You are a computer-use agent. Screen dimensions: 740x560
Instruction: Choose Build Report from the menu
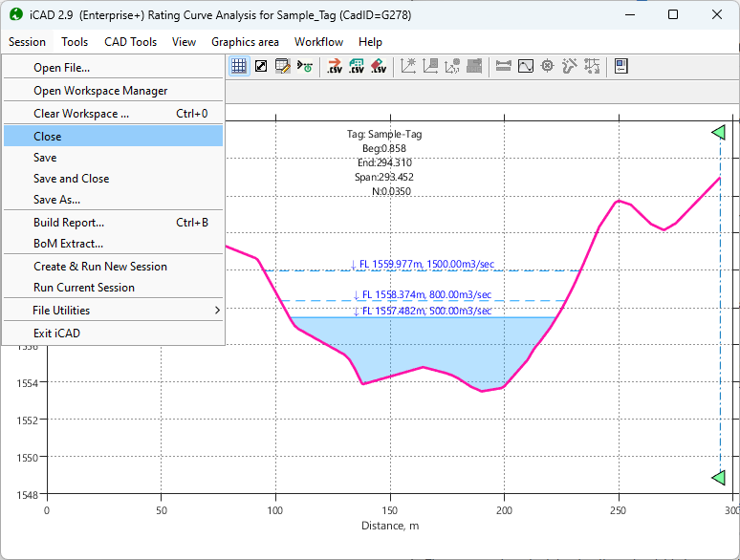pyautogui.click(x=69, y=223)
